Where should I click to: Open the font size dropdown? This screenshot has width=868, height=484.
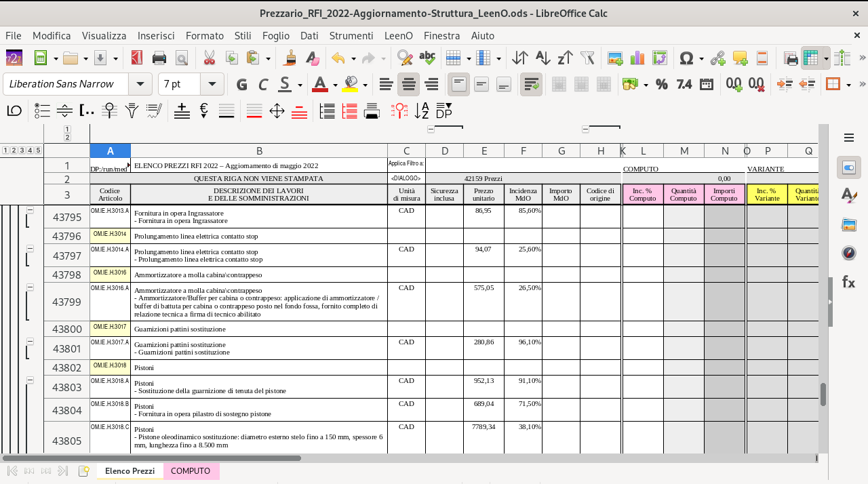[x=212, y=84]
